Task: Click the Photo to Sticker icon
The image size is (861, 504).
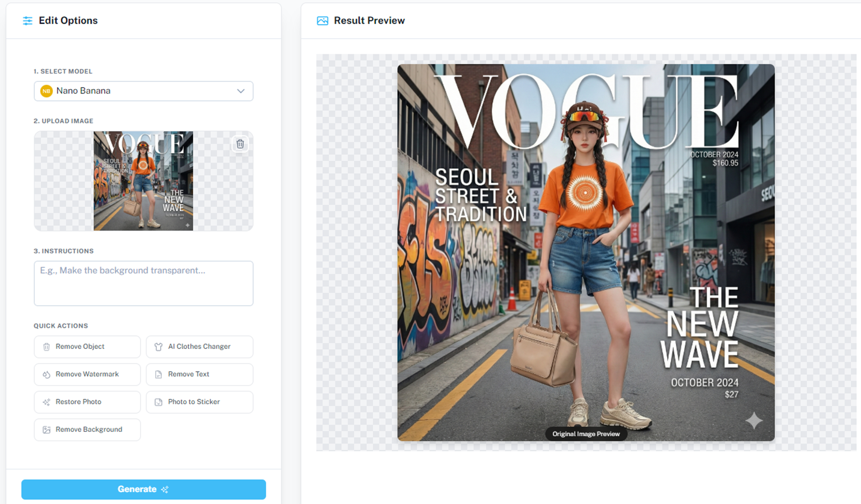Action: (x=158, y=402)
